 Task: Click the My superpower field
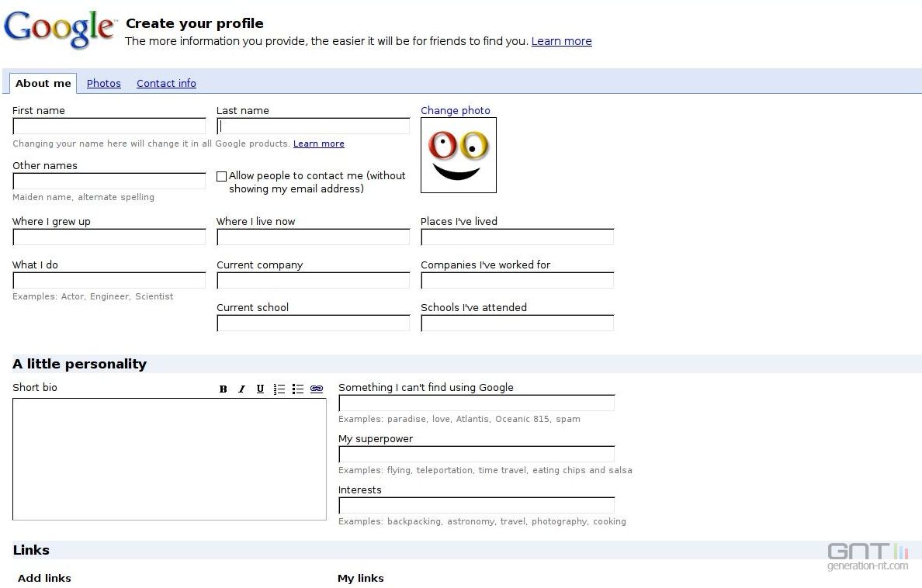pos(477,454)
